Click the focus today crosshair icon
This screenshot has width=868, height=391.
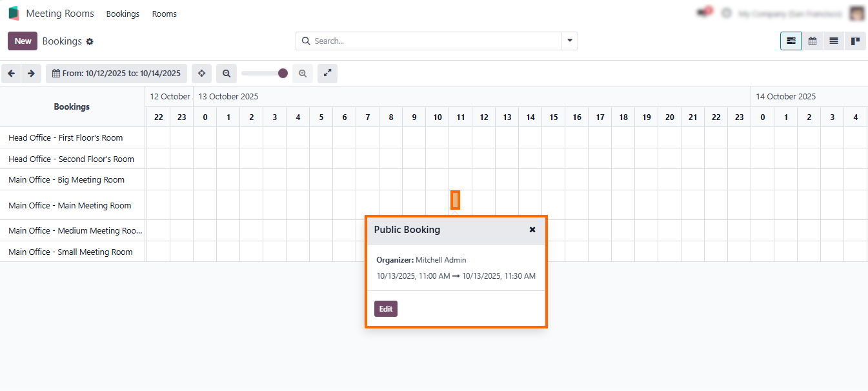[201, 74]
